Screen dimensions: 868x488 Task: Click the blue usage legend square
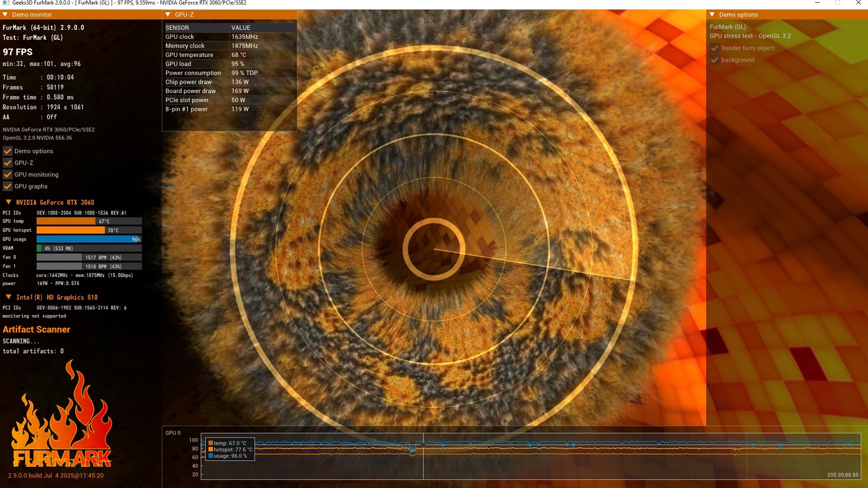coord(211,456)
